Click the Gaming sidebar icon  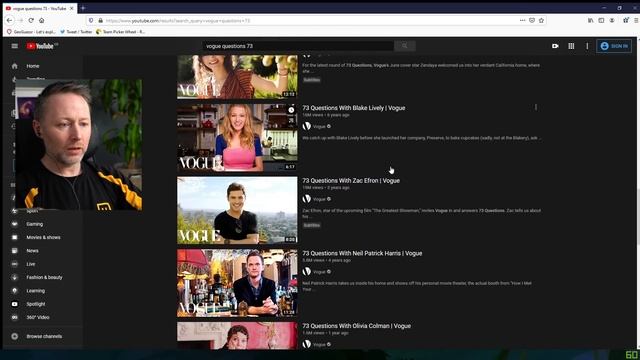click(x=15, y=224)
